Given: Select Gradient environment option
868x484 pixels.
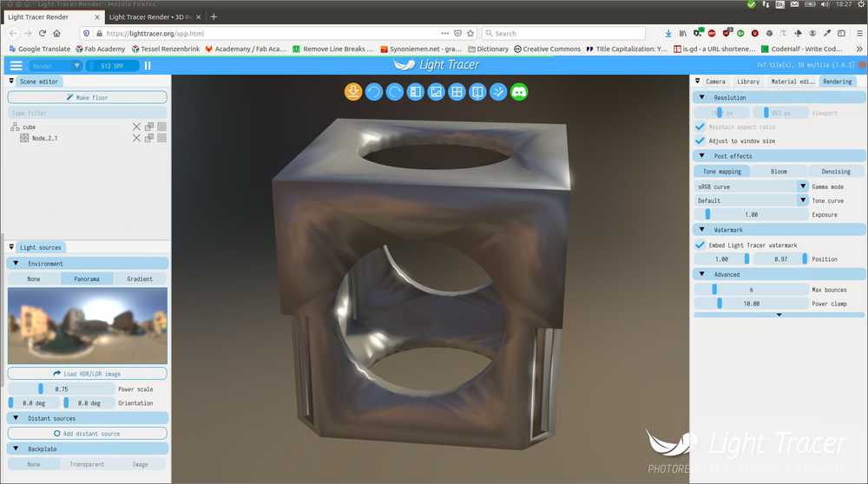Looking at the screenshot, I should [x=140, y=278].
